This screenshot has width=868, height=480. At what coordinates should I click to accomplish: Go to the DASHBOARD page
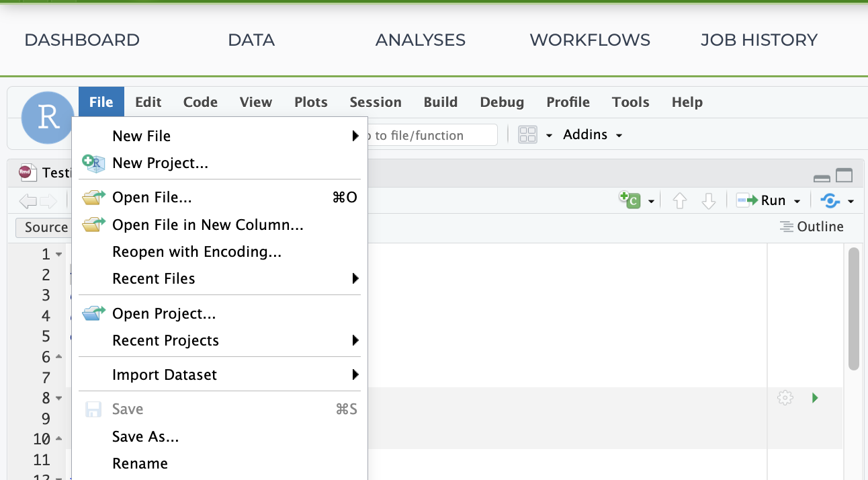click(x=82, y=40)
